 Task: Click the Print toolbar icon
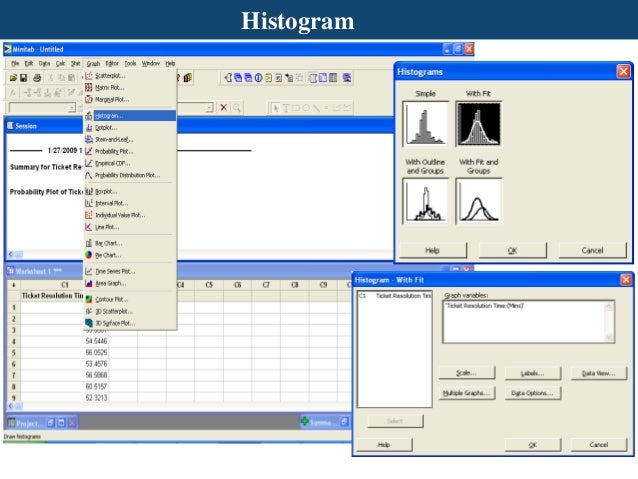pyautogui.click(x=38, y=77)
